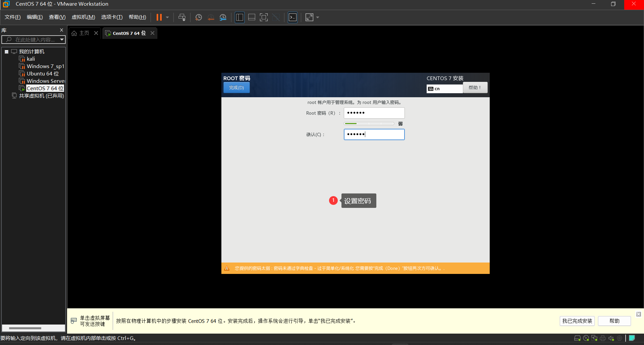Viewport: 644px width, 345px height.
Task: Enter full screen mode
Action: click(264, 17)
